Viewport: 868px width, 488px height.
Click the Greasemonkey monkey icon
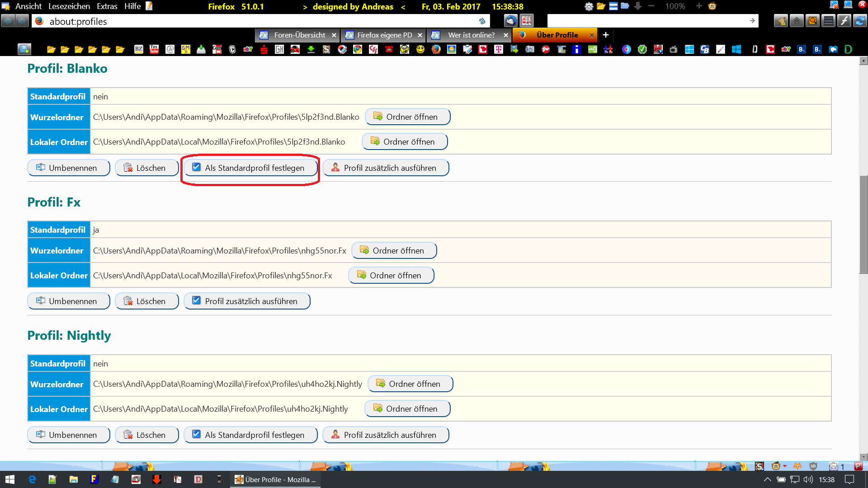coord(712,6)
